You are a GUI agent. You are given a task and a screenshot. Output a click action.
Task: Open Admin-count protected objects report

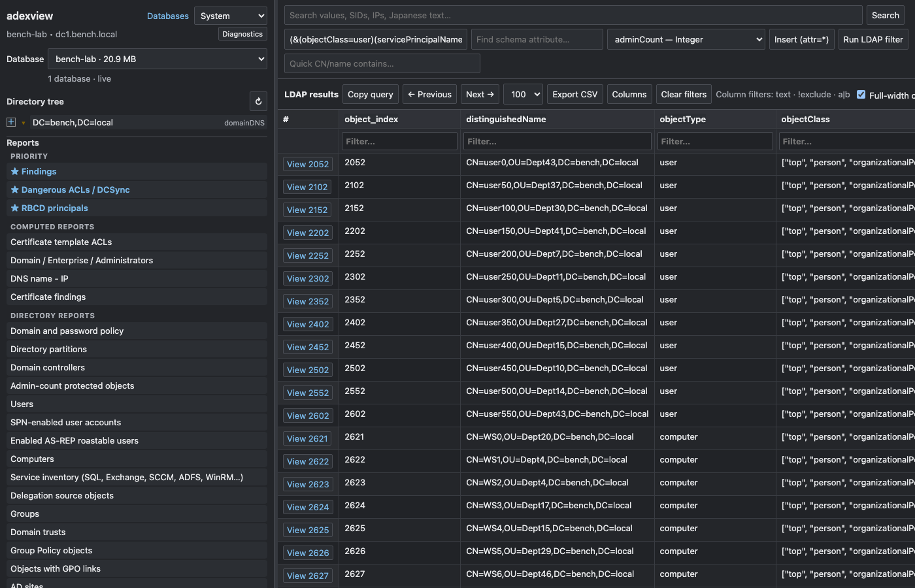coord(137,385)
